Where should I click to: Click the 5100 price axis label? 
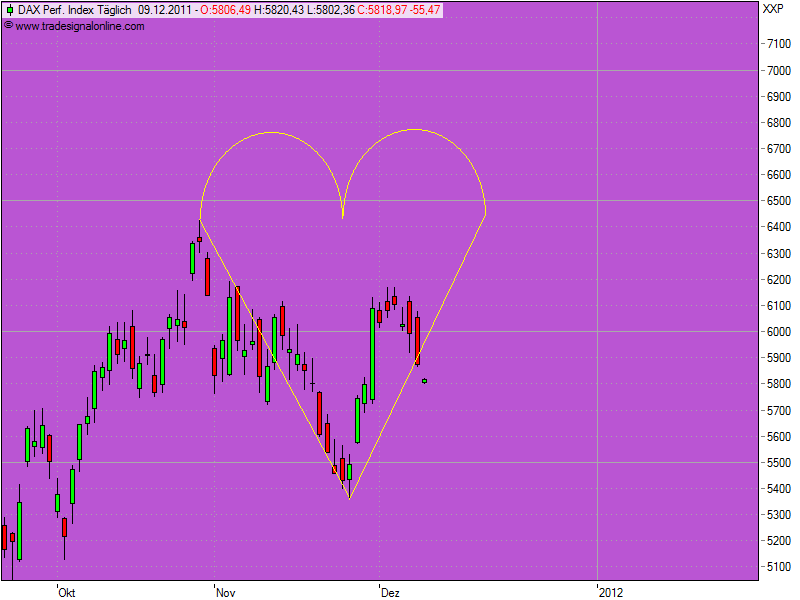[x=779, y=567]
